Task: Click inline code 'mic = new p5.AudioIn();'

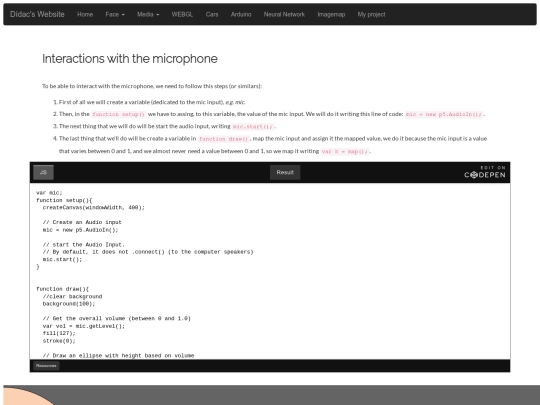Action: coord(444,114)
